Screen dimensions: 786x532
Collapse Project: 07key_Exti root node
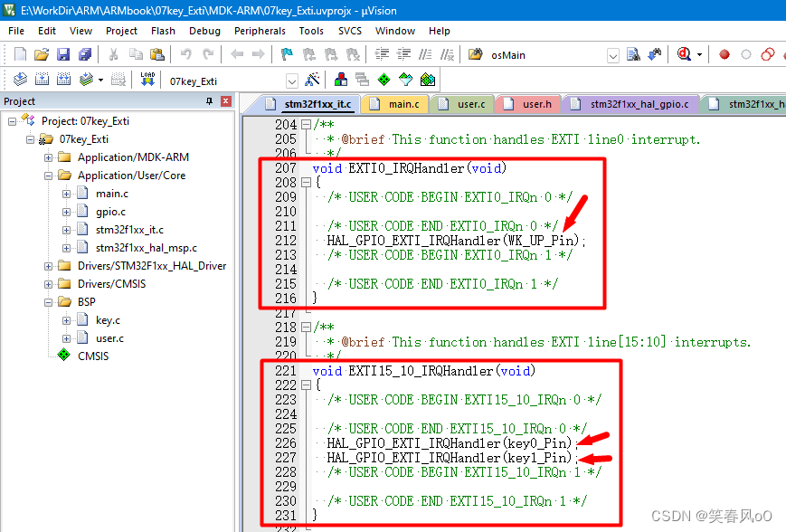coord(12,121)
